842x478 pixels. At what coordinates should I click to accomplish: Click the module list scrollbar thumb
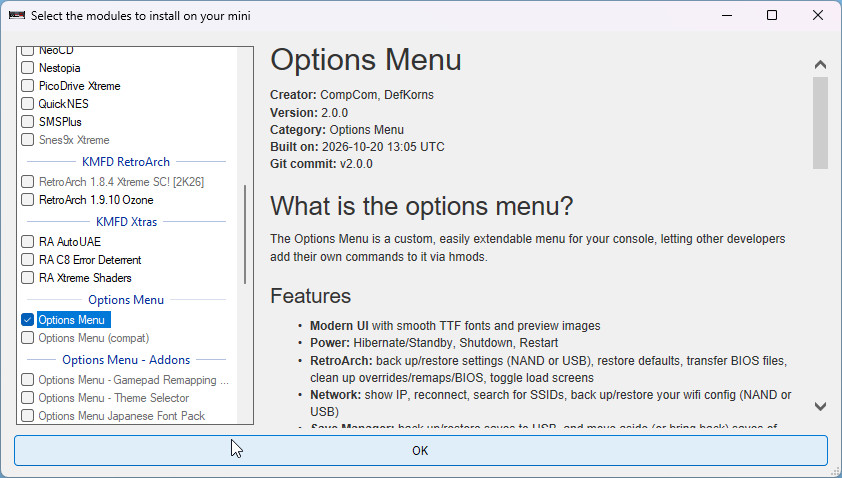pos(245,234)
